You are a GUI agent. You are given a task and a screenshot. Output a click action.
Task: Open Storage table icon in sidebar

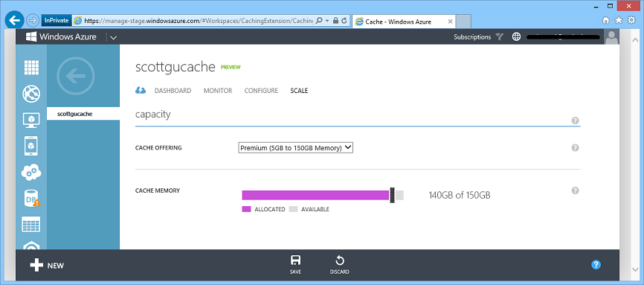click(31, 224)
